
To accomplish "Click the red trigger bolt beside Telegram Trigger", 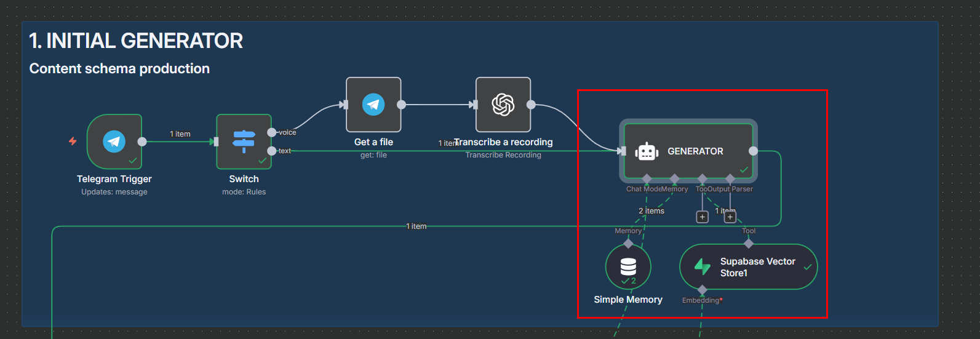I will click(x=73, y=142).
